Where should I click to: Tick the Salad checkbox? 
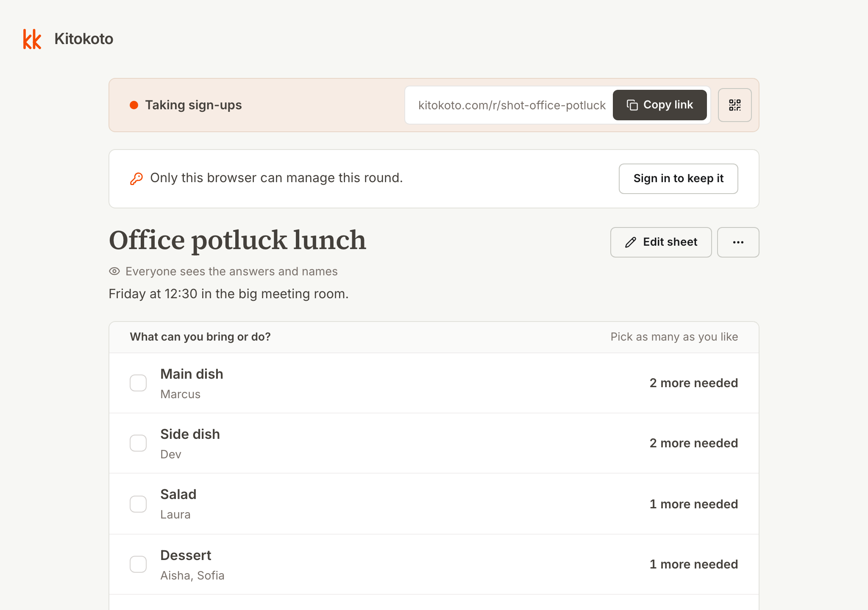pyautogui.click(x=138, y=504)
